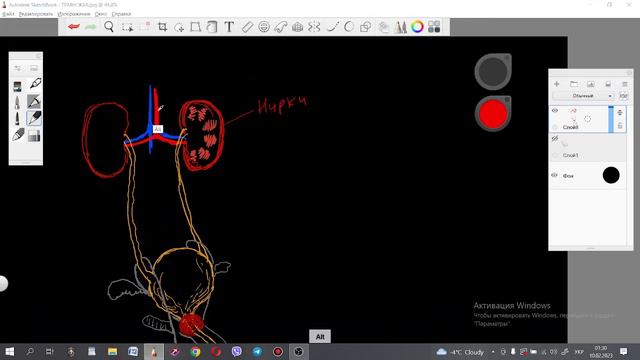Add a layer group folder
Screen dimensions: 640x360
[x=573, y=84]
